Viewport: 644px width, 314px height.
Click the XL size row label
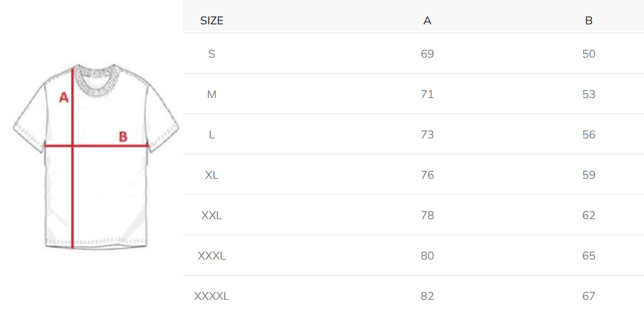pos(211,175)
